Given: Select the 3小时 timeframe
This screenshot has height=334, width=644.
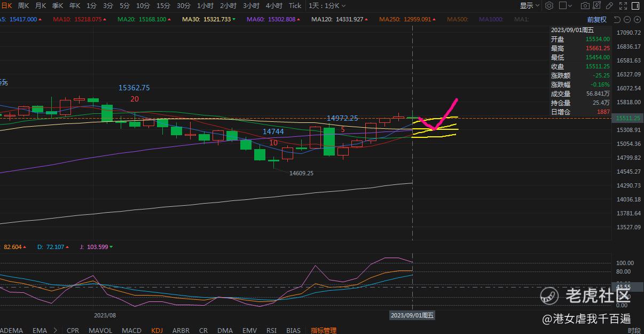Looking at the screenshot, I should point(251,5).
